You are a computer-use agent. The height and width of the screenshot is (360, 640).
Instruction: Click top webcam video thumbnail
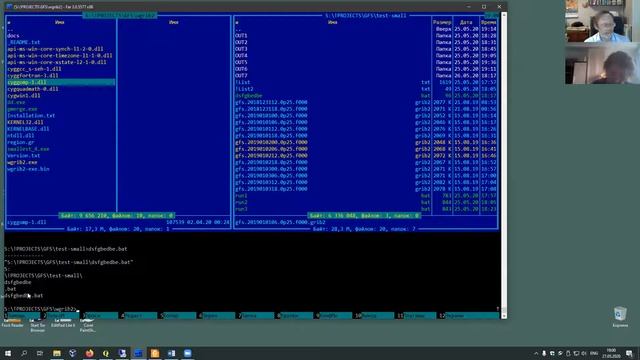[x=602, y=21]
